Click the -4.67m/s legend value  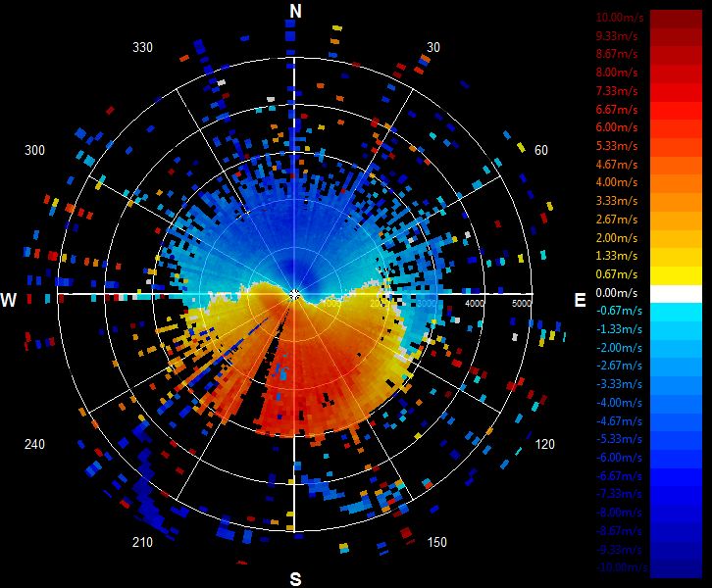click(x=620, y=421)
